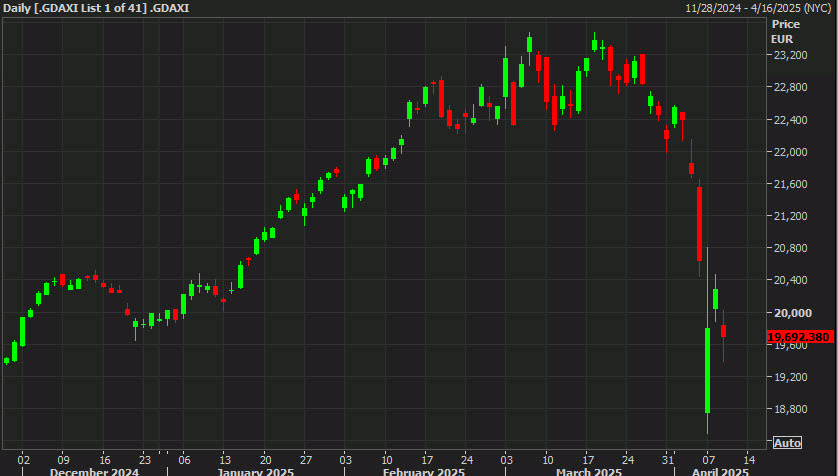Click the red 19,692.380 last price label
This screenshot has height=476, width=838.
(800, 337)
